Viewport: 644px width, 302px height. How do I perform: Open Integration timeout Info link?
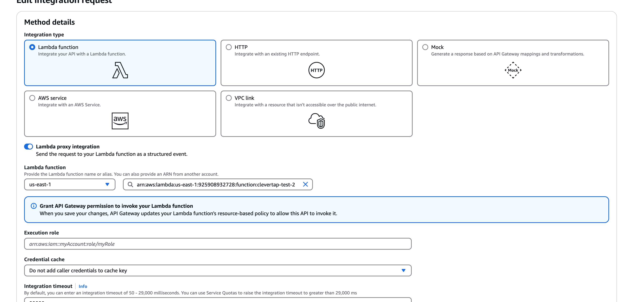pos(83,286)
